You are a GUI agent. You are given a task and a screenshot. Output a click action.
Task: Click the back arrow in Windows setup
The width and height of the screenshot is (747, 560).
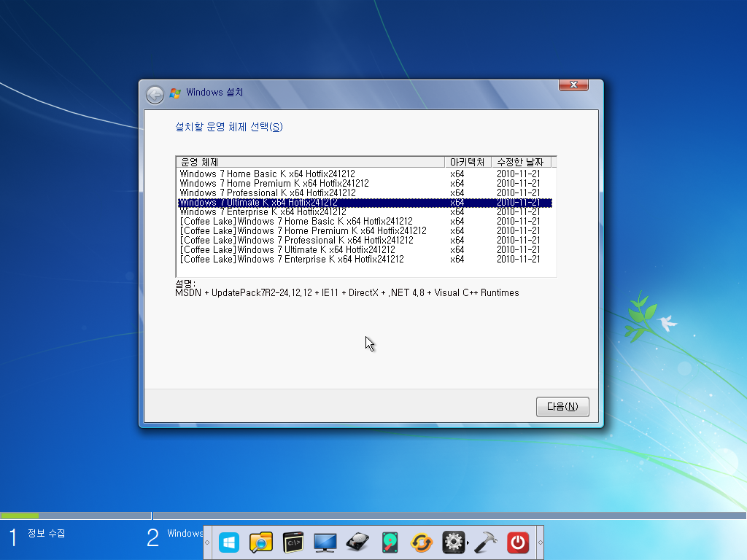155,95
